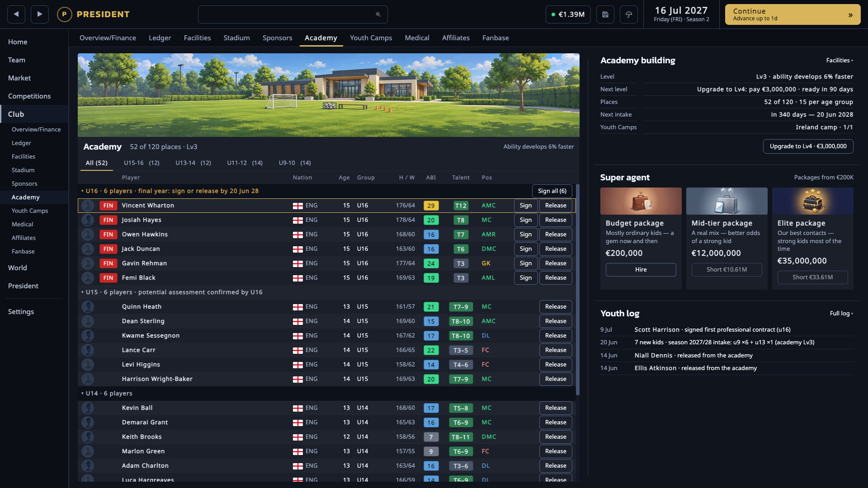
Task: Open Kevin Ball's avatar icon
Action: pyautogui.click(x=88, y=408)
